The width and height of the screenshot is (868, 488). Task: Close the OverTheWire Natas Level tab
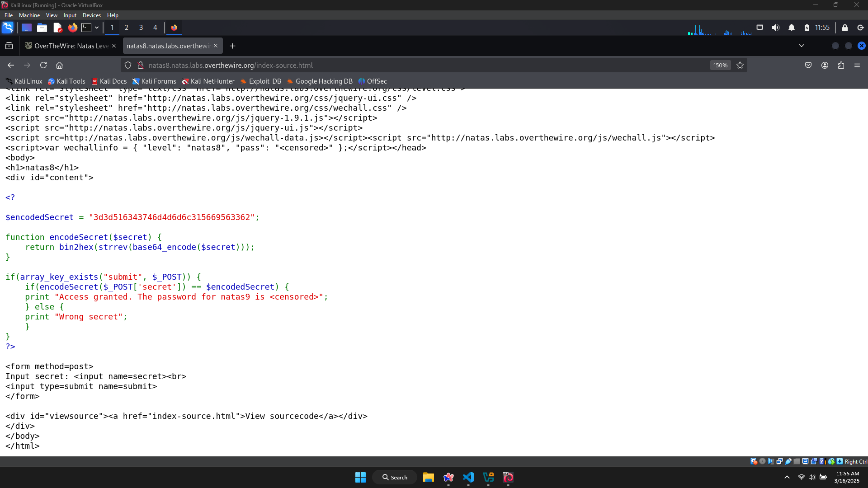114,46
